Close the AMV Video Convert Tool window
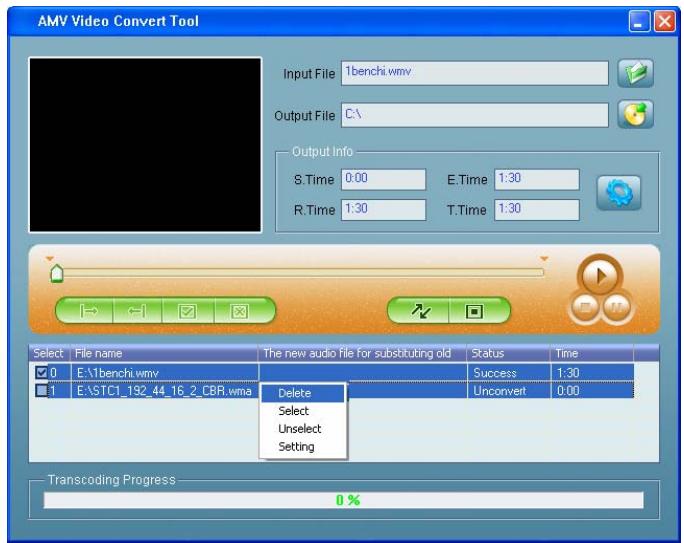Screen dimensions: 684x543 664,21
